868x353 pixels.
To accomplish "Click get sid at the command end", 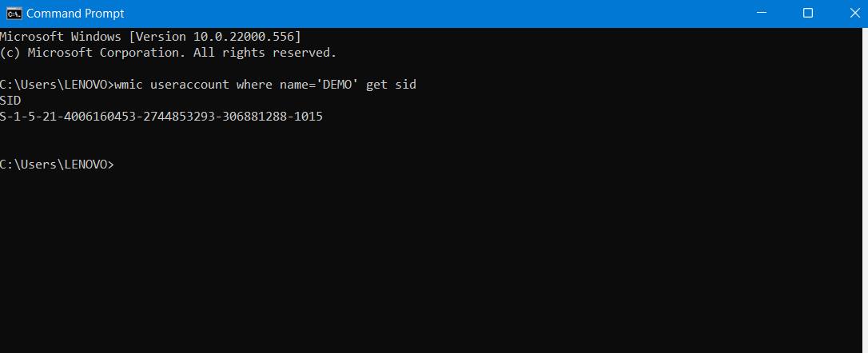I will tap(392, 85).
